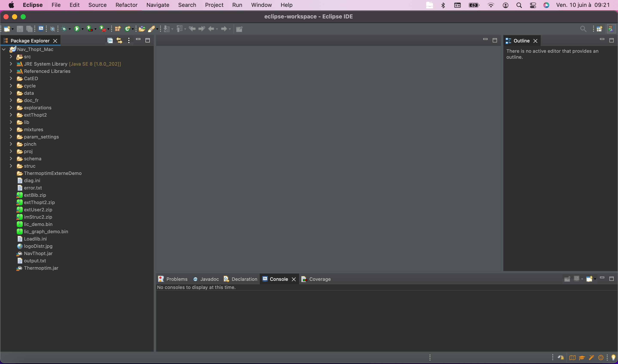Viewport: 618px width, 364px height.
Task: Toggle Package Explorer link with editor
Action: (119, 40)
